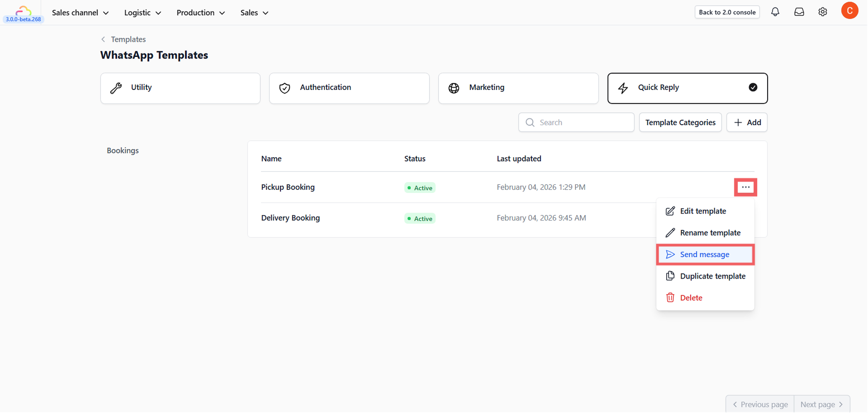Viewport: 868px width, 413px height.
Task: Choose Rename template from context menu
Action: 705,233
